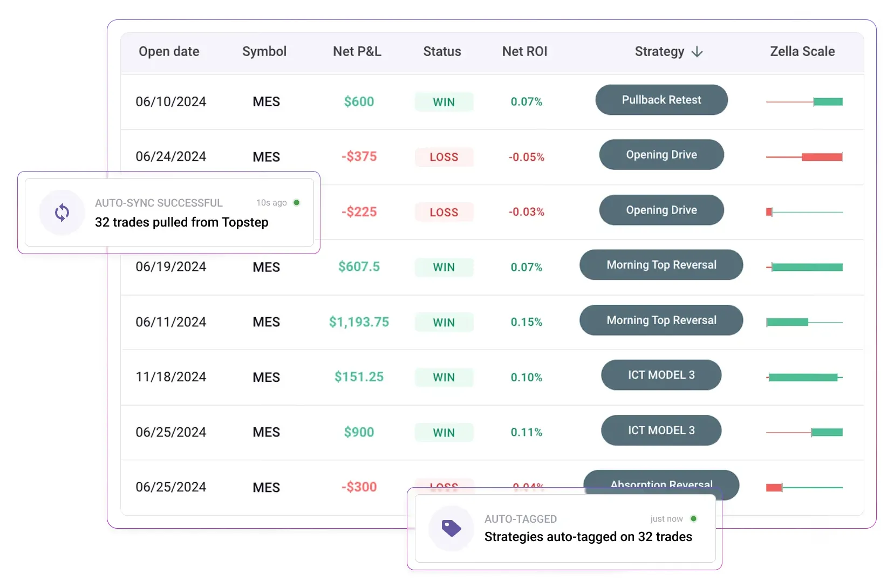
Task: Click the green dot on auto-tagged notification
Action: pyautogui.click(x=693, y=519)
